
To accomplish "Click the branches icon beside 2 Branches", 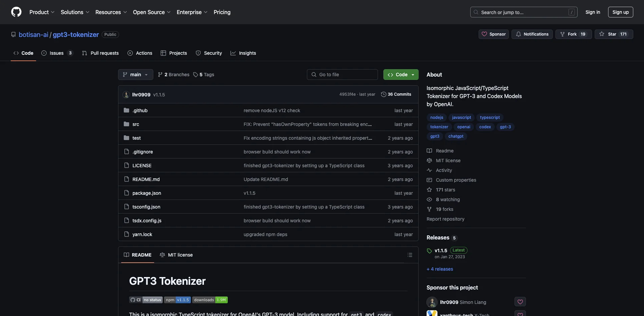I will [160, 75].
